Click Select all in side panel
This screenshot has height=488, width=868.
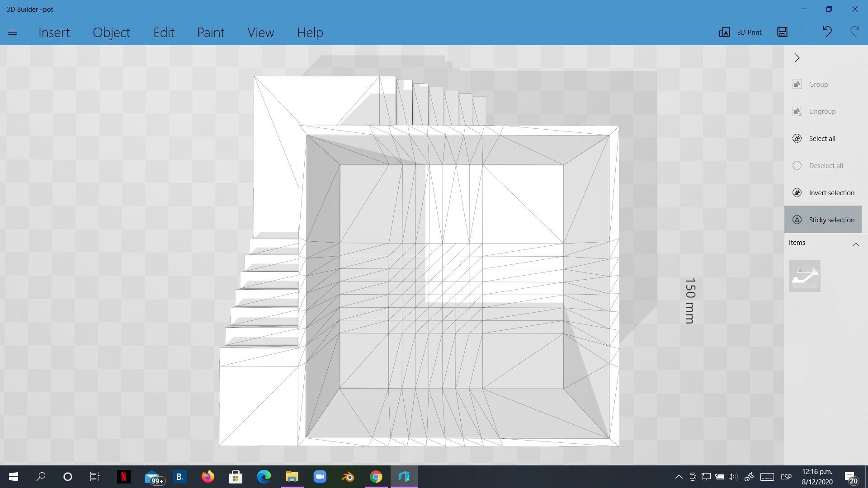coord(821,138)
